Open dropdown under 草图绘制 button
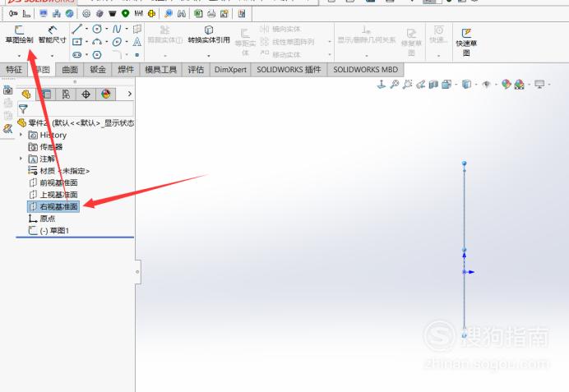The image size is (569, 392). (x=19, y=56)
